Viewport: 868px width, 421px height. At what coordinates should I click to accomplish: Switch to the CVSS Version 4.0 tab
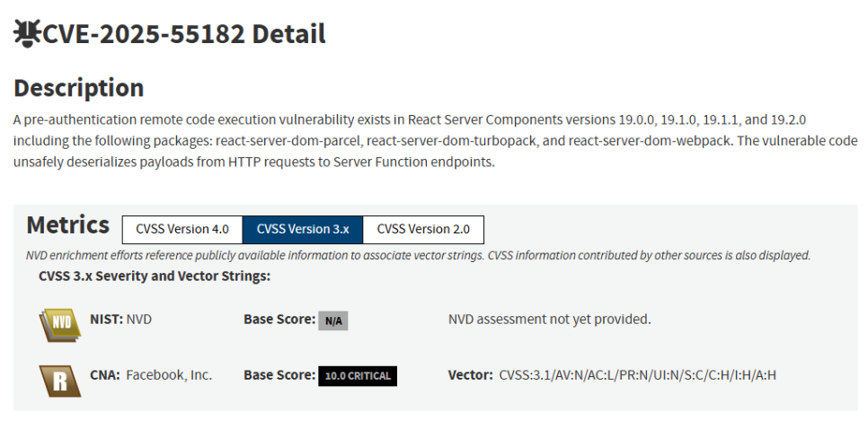pyautogui.click(x=182, y=229)
